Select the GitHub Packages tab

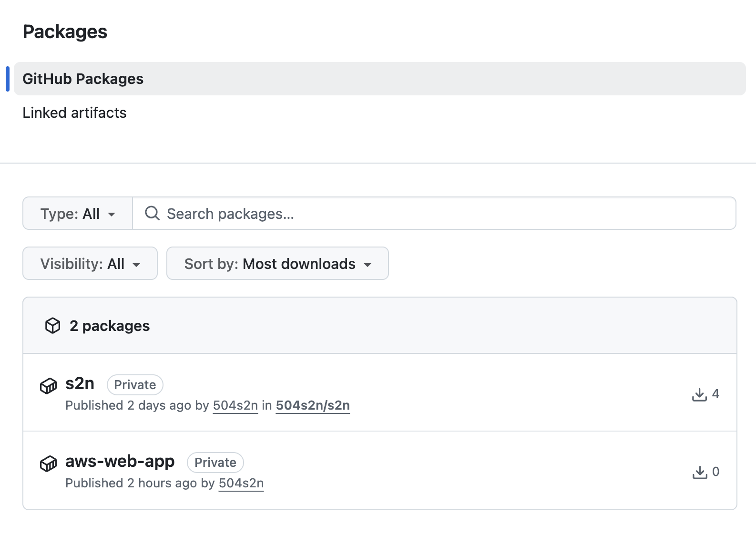pos(83,79)
